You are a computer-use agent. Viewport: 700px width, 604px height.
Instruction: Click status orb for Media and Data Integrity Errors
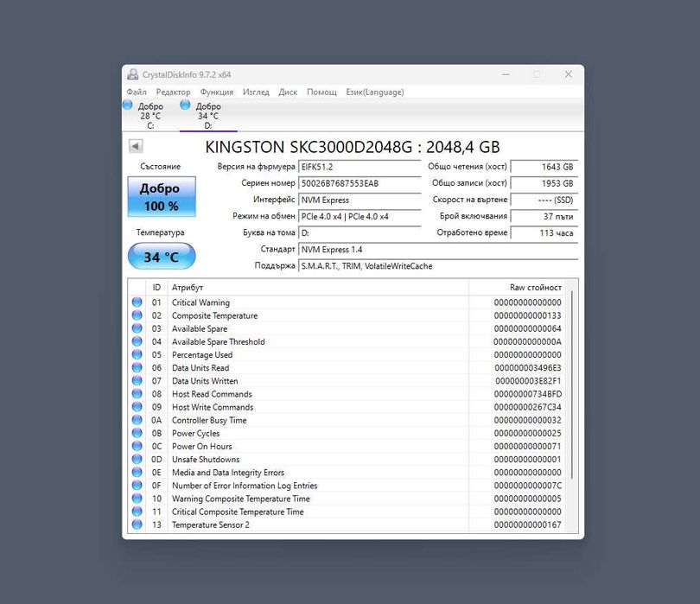click(x=137, y=473)
